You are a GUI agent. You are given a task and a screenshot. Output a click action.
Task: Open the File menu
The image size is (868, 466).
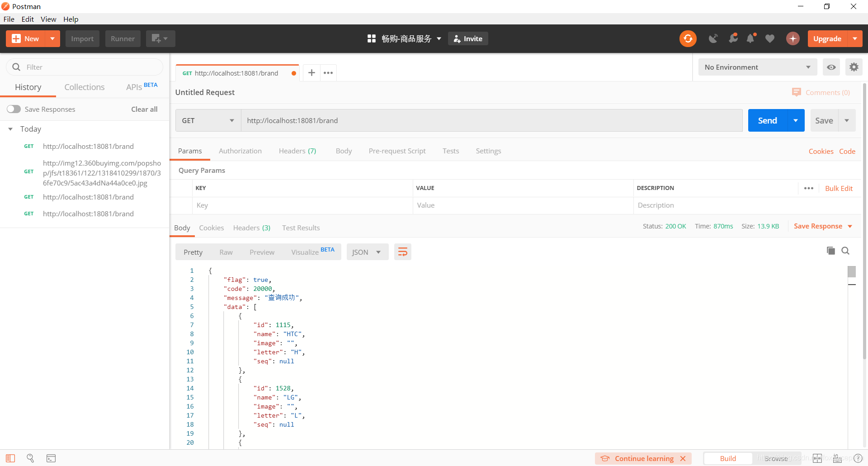coord(9,19)
